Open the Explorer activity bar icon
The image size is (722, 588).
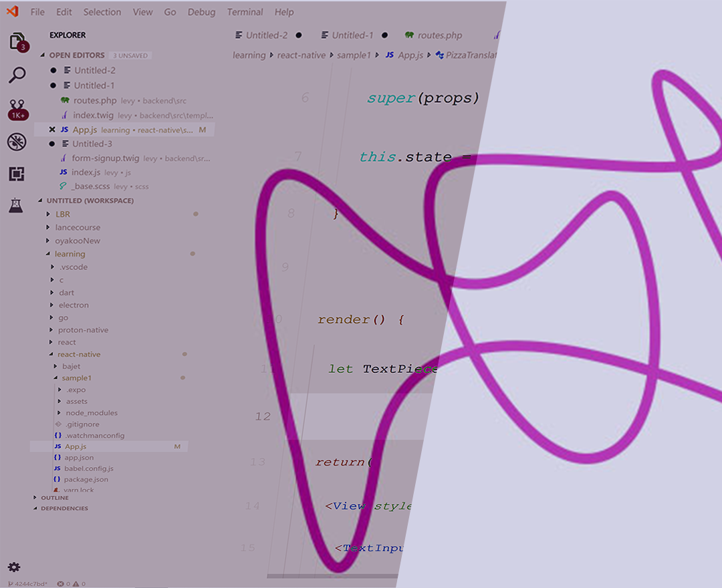coord(19,42)
